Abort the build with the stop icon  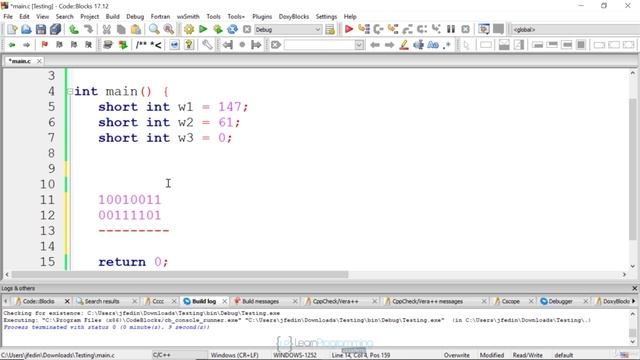247,29
